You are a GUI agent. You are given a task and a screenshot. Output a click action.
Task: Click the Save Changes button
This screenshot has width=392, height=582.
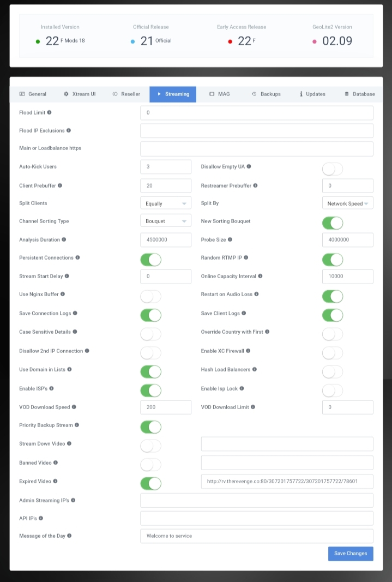tap(351, 553)
